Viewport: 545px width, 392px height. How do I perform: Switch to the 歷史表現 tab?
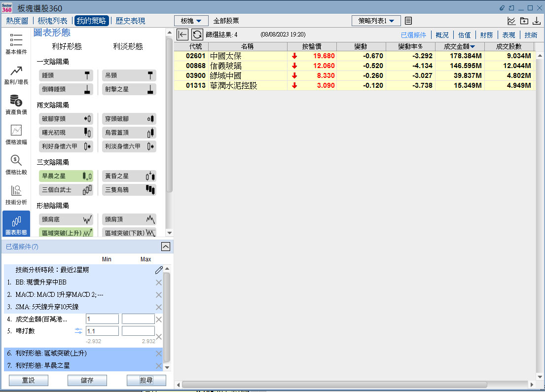pos(130,21)
